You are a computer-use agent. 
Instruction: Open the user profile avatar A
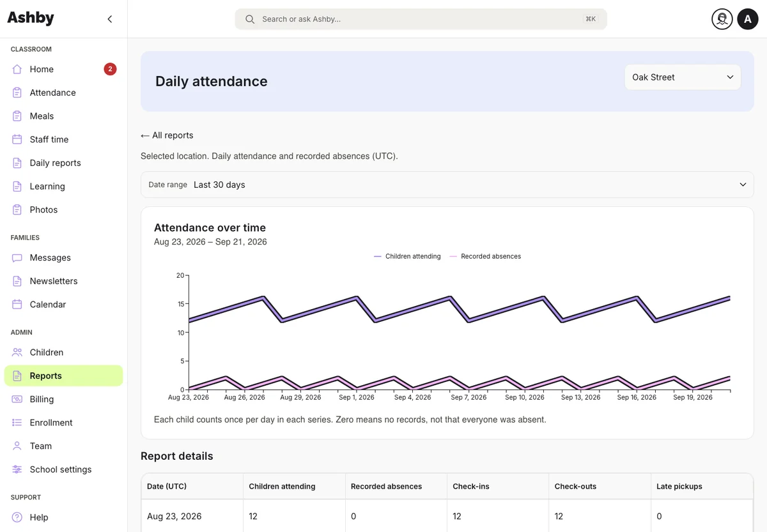pyautogui.click(x=748, y=19)
